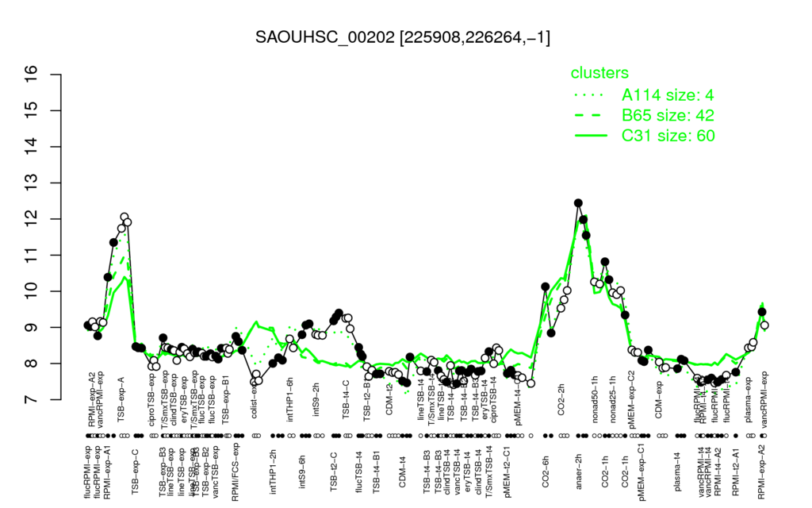The image size is (812, 508).
Task: Select legend entry 'B65 size: 42'
Action: coord(668,115)
